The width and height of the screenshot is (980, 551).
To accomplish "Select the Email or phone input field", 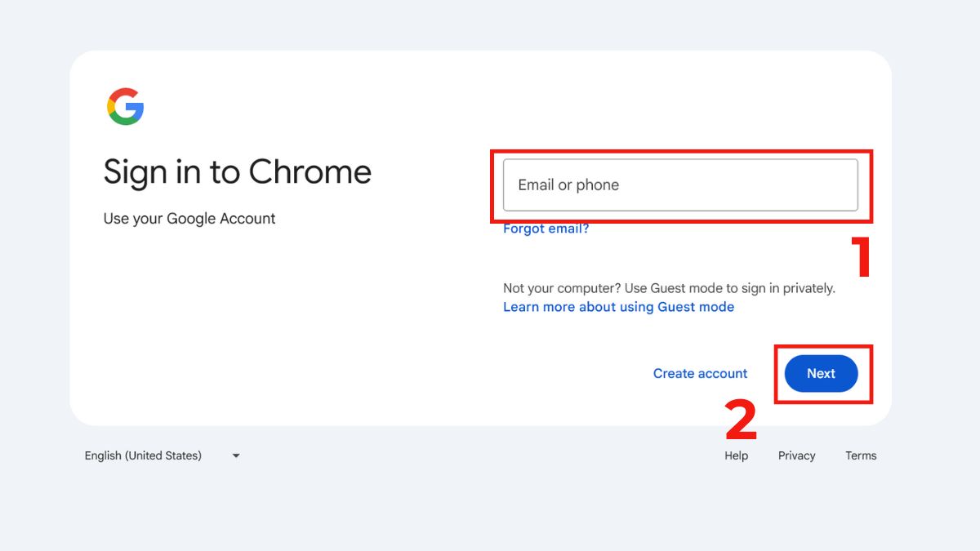I will [679, 185].
